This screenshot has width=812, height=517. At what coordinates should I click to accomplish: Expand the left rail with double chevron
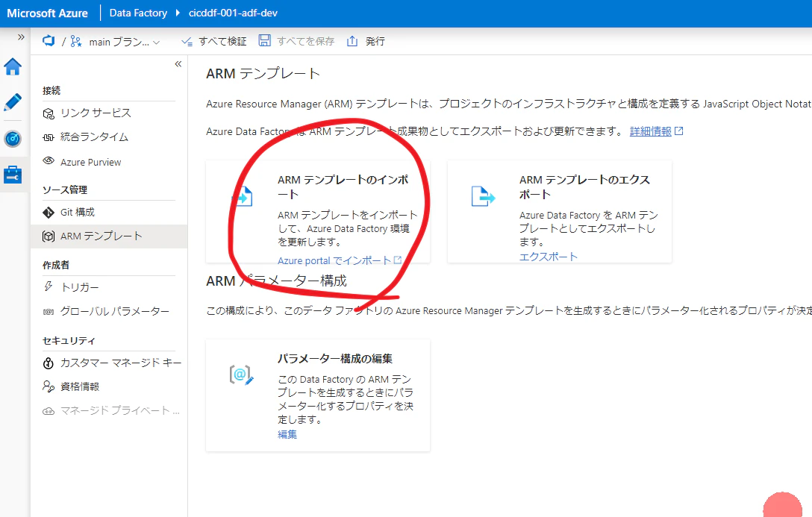click(21, 37)
